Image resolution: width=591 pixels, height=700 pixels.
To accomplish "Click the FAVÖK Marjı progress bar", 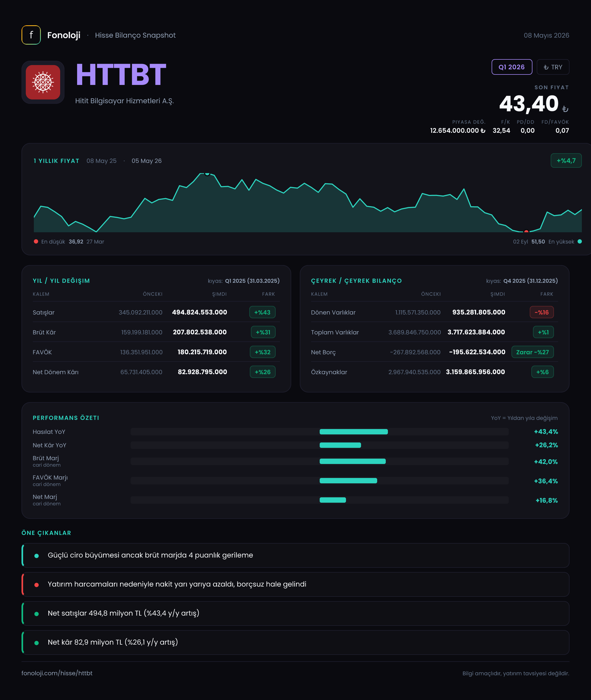I will 319,480.
